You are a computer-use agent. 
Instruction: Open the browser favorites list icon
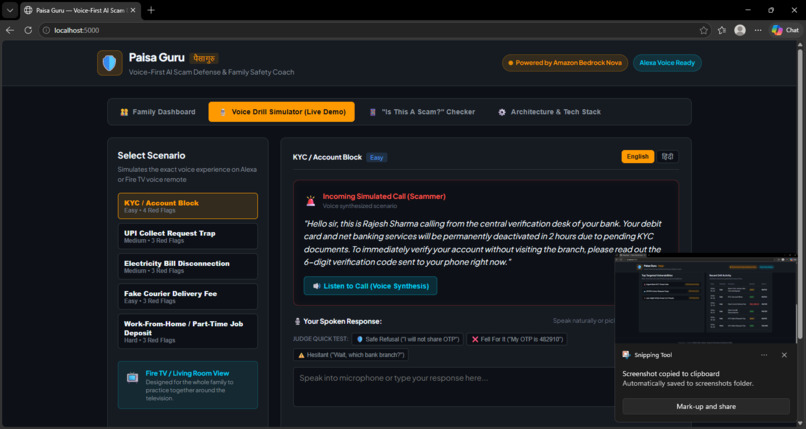pos(722,30)
